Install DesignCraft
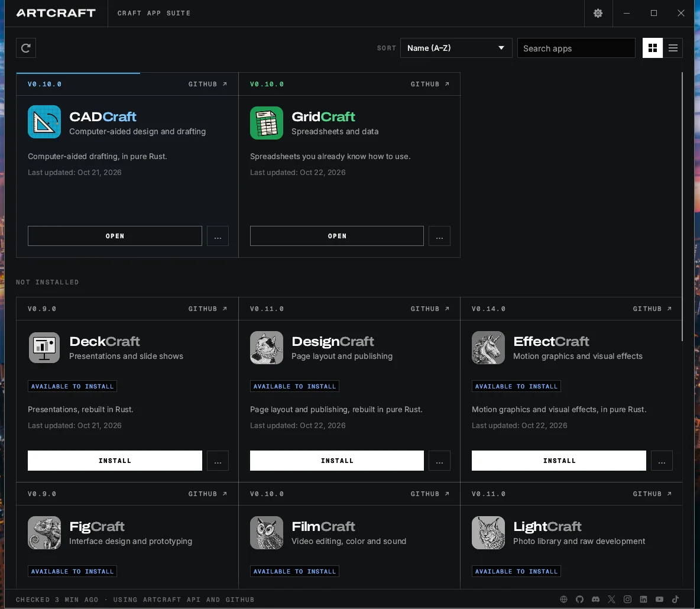700x609 pixels. (x=336, y=461)
